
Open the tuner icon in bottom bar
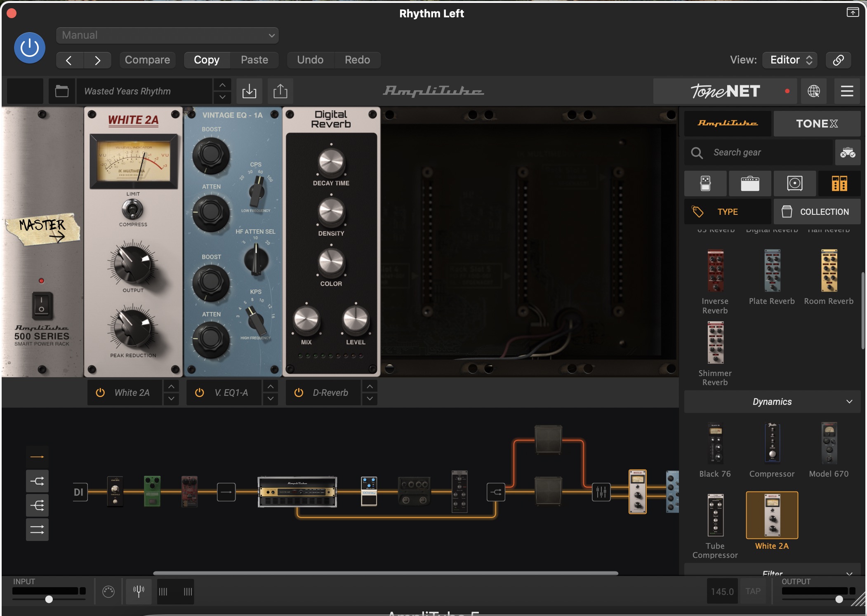click(x=139, y=591)
